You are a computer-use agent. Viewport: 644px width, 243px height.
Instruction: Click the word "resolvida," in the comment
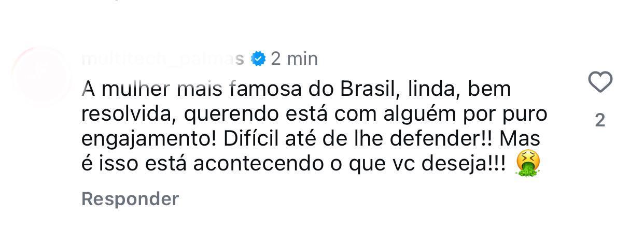tap(121, 114)
